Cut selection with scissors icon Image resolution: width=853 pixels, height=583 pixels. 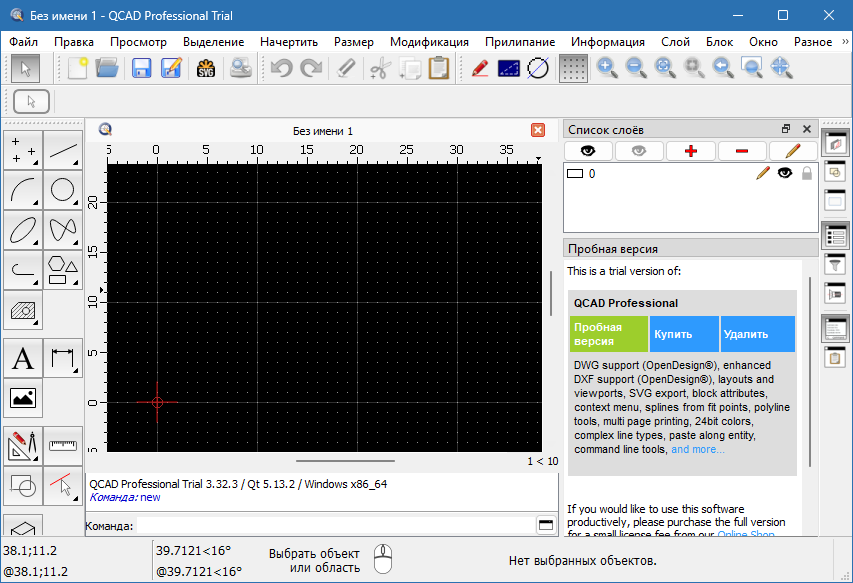coord(380,69)
